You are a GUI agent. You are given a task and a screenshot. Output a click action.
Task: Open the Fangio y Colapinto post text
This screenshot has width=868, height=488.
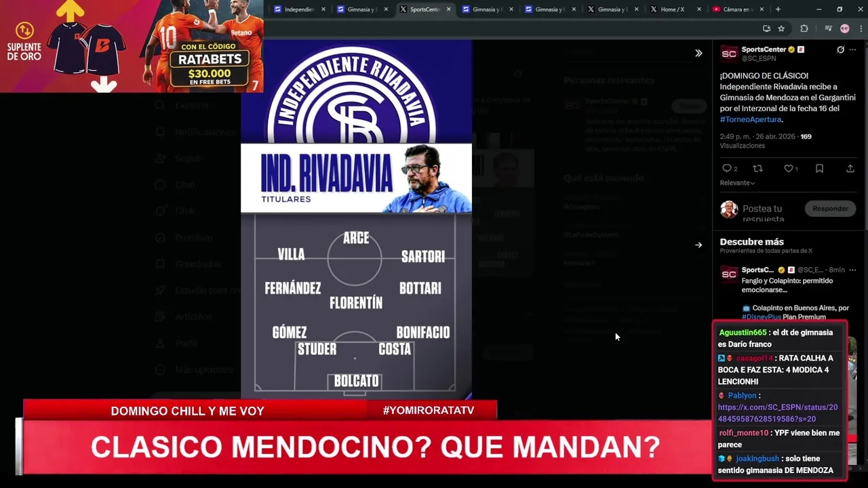click(x=787, y=285)
